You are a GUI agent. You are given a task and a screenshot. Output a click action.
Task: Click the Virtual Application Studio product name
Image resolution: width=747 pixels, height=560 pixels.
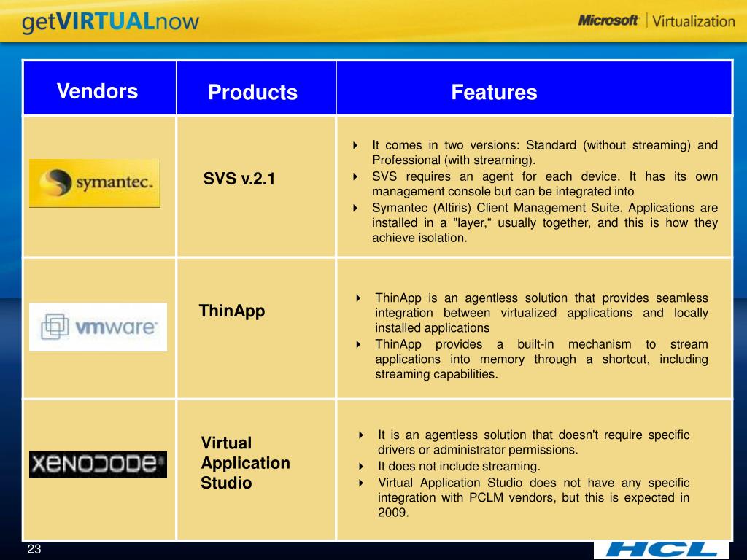[245, 462]
